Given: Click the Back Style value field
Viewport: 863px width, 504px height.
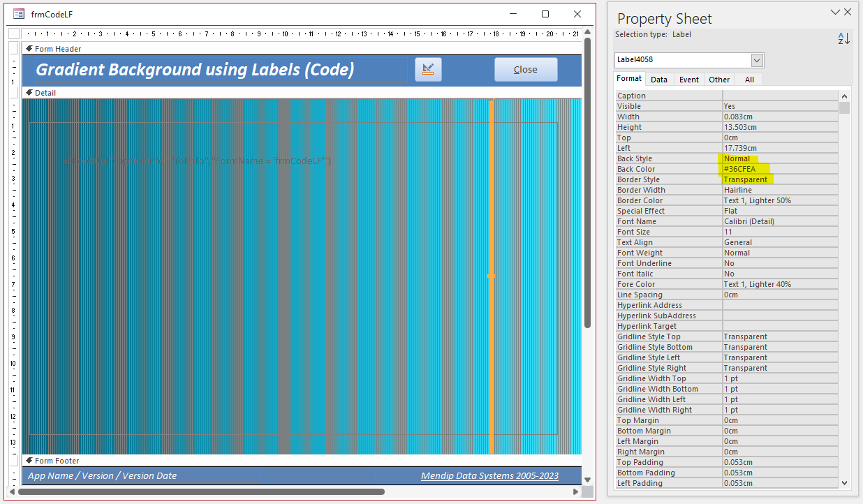Looking at the screenshot, I should [780, 158].
